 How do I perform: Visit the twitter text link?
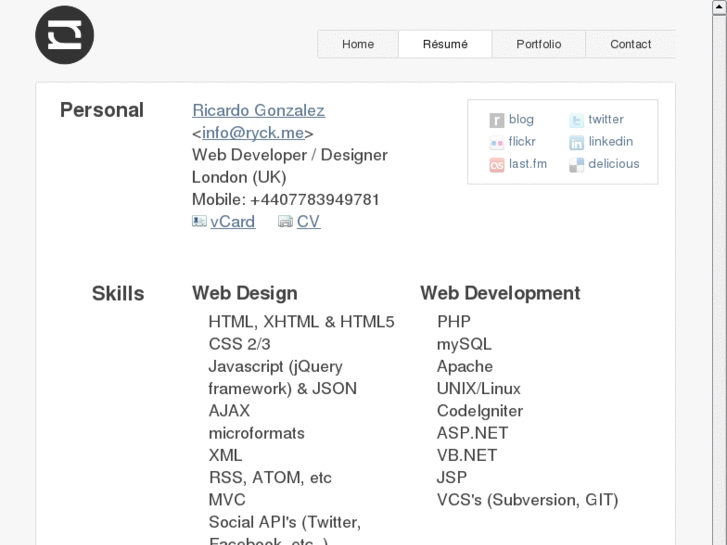(606, 120)
